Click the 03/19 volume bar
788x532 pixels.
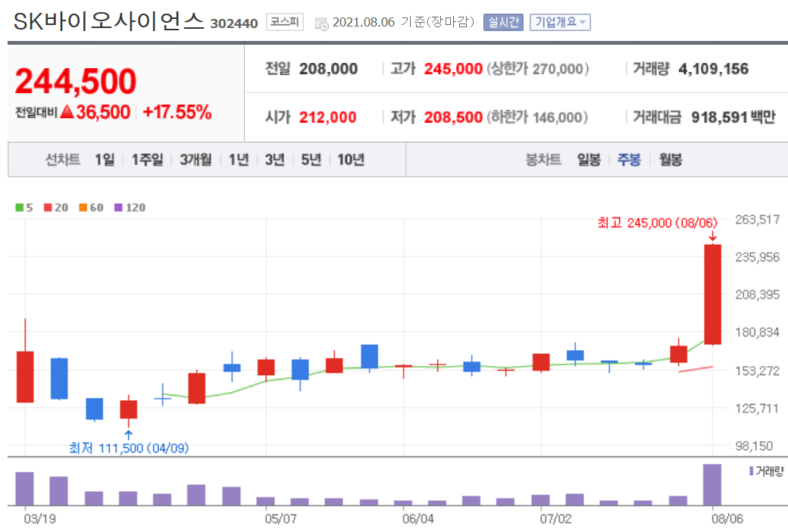click(x=24, y=489)
